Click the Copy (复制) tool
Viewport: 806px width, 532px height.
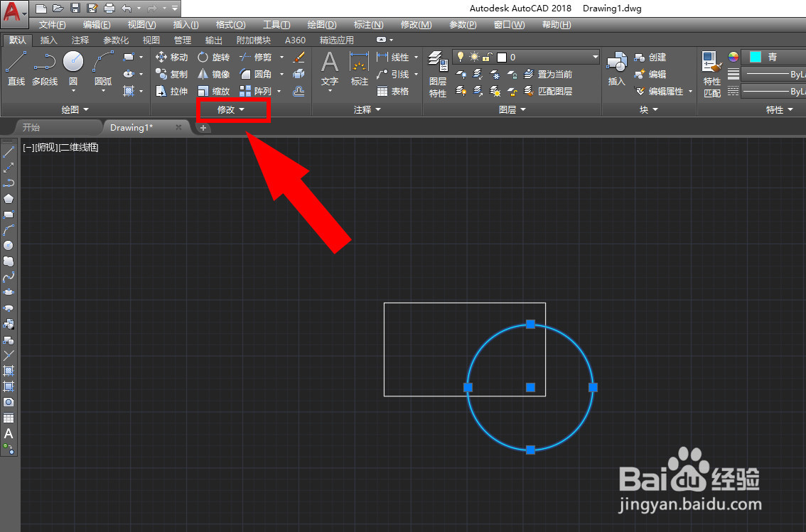coord(172,74)
